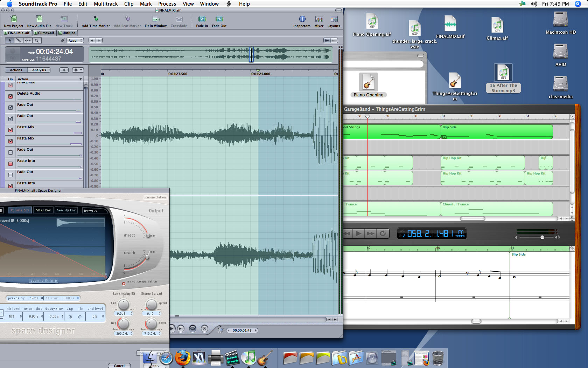Click the flatten actions asterisk button
The height and width of the screenshot is (368, 588).
pyautogui.click(x=64, y=70)
